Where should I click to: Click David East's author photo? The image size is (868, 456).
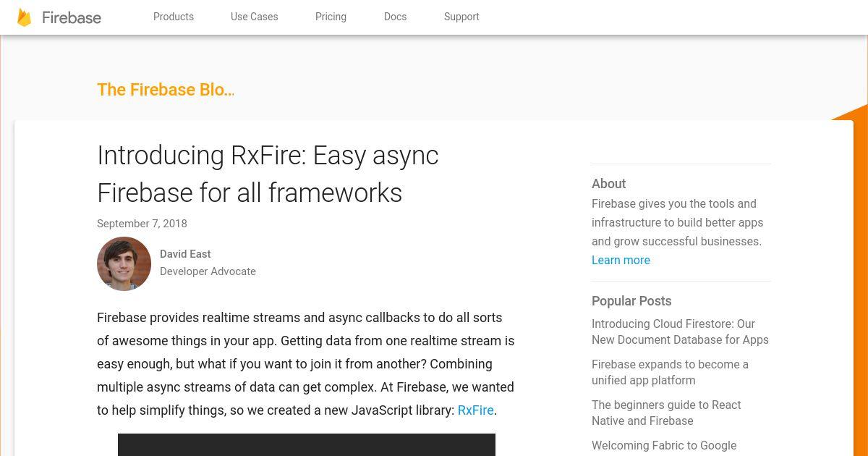coord(124,263)
